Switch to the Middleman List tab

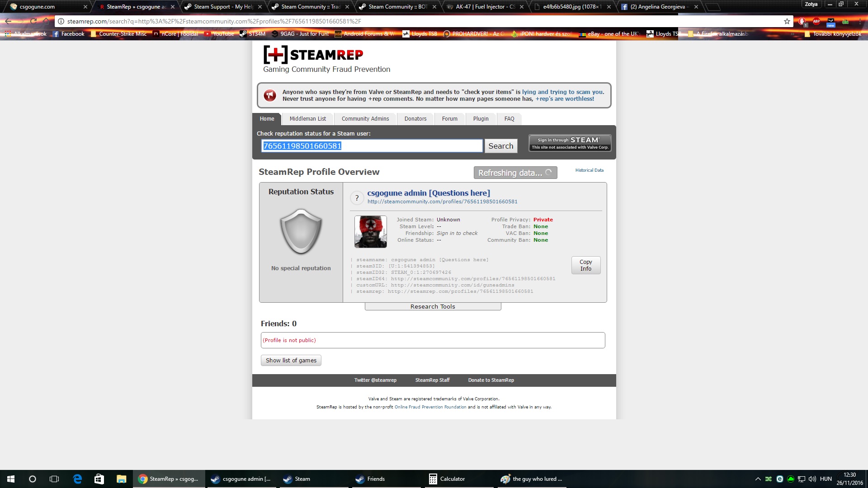click(x=307, y=119)
